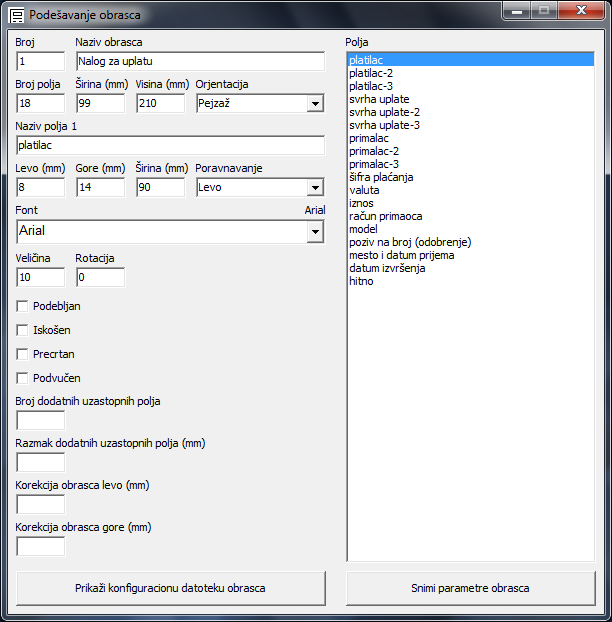Toggle the Iskošen checkbox
Image resolution: width=612 pixels, height=622 pixels.
click(22, 330)
